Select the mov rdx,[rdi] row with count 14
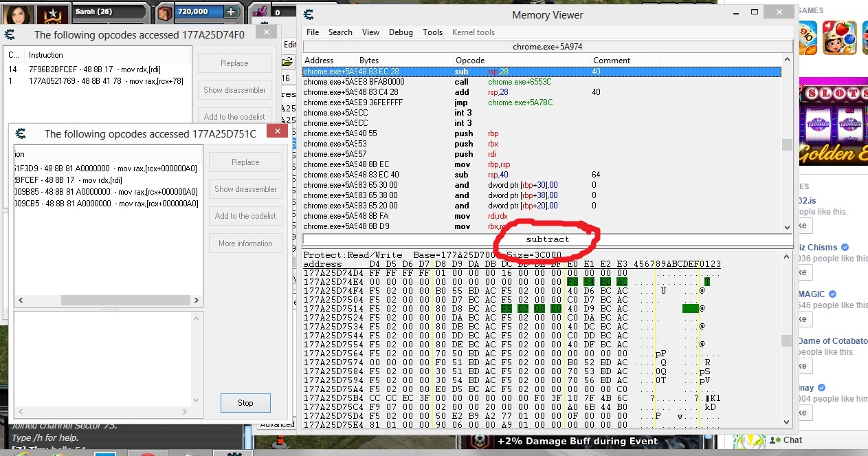 coord(96,69)
